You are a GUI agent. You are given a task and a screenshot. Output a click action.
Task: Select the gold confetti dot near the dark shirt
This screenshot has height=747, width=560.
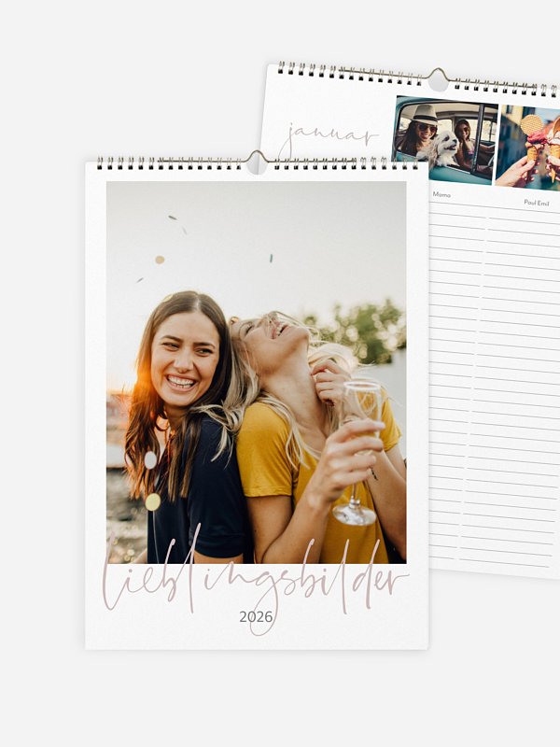(153, 502)
